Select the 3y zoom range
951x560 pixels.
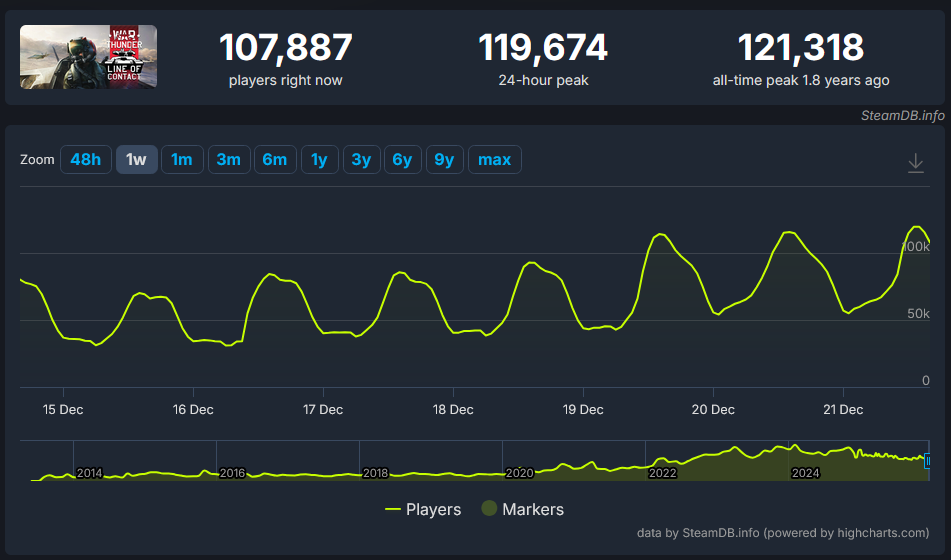pos(361,160)
